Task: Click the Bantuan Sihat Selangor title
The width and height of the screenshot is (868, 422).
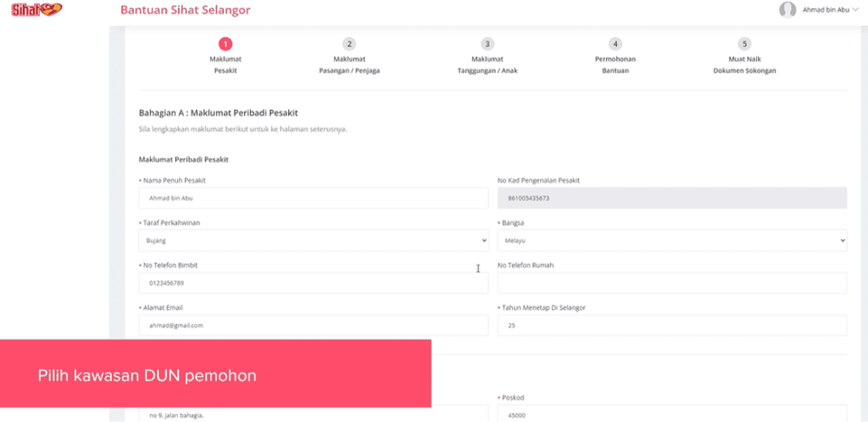Action: (x=186, y=10)
